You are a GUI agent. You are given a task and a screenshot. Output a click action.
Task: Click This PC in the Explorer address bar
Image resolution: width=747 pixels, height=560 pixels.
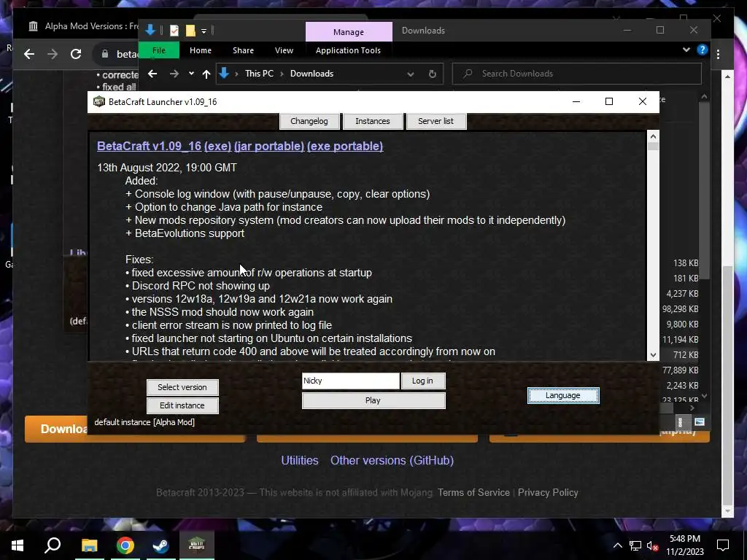[259, 74]
